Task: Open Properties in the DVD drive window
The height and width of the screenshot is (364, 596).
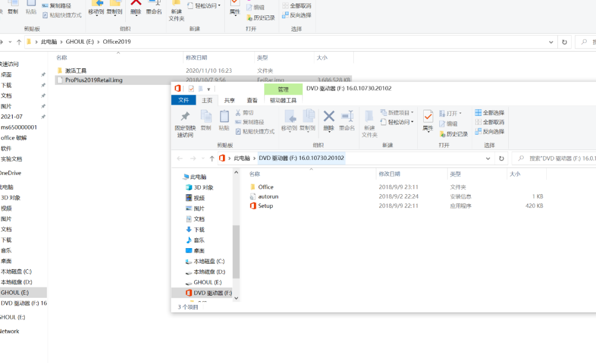Action: [x=428, y=121]
